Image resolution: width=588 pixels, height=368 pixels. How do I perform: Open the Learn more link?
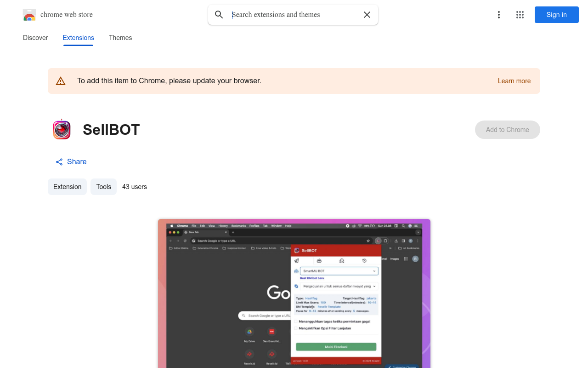514,81
